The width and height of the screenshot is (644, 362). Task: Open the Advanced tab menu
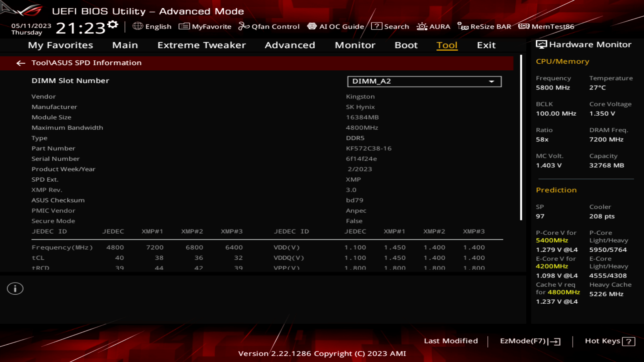[290, 45]
